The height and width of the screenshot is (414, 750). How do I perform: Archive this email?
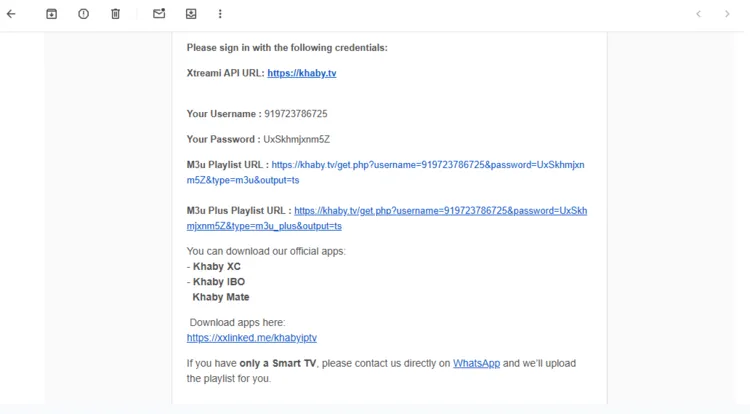click(x=51, y=14)
